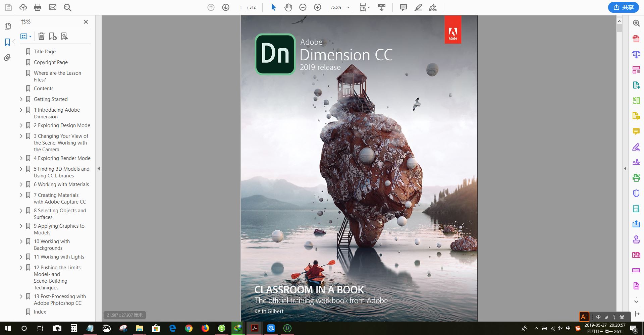Send file by email icon

(x=53, y=7)
